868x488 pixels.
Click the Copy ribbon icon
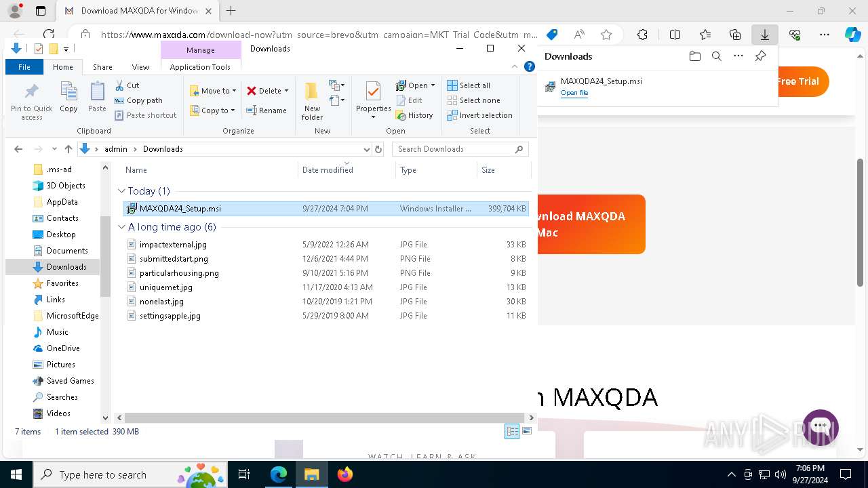click(68, 98)
